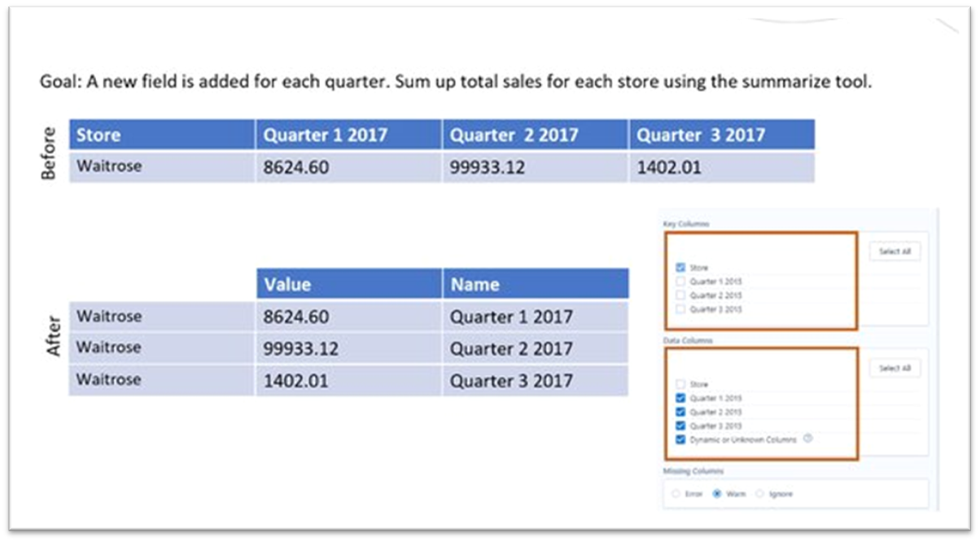
Task: Click Quarter 2 2017 cell in After table
Action: [x=535, y=347]
